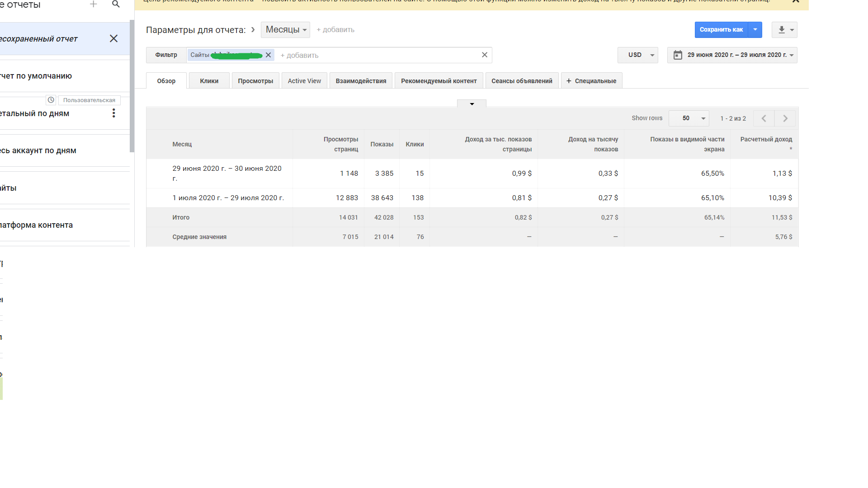Viewport: 868px width, 488px height.
Task: Click the sidebar vertical scrollbar
Action: [132, 86]
